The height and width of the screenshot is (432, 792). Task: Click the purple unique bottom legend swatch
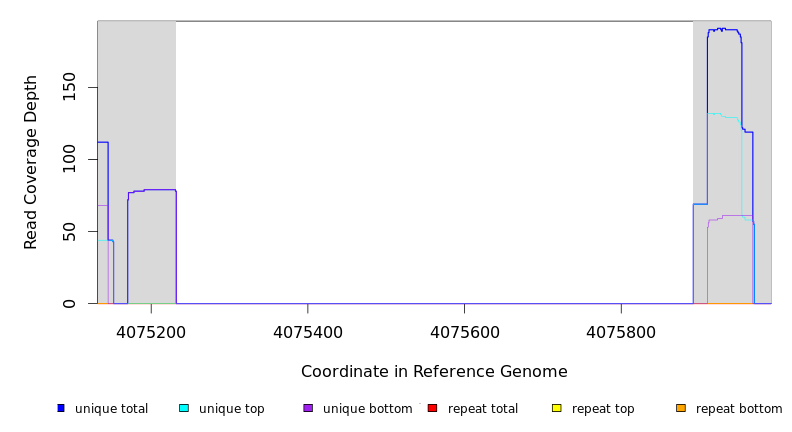(308, 408)
